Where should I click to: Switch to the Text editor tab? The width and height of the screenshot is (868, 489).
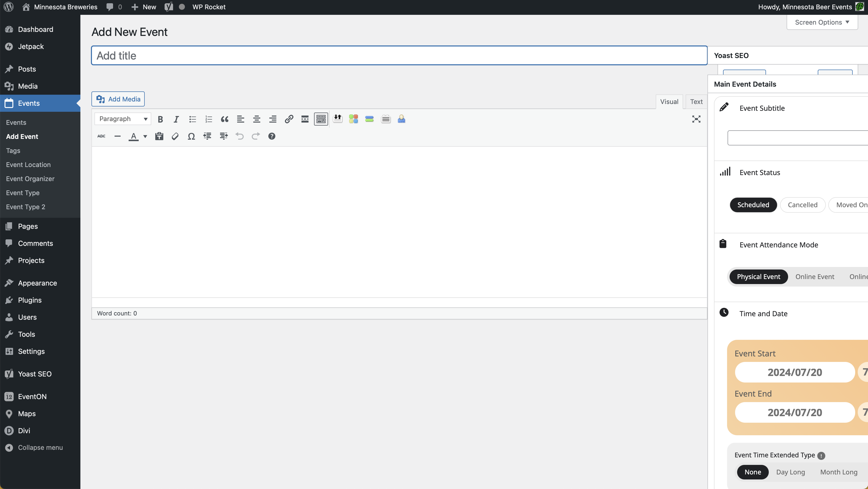click(696, 102)
